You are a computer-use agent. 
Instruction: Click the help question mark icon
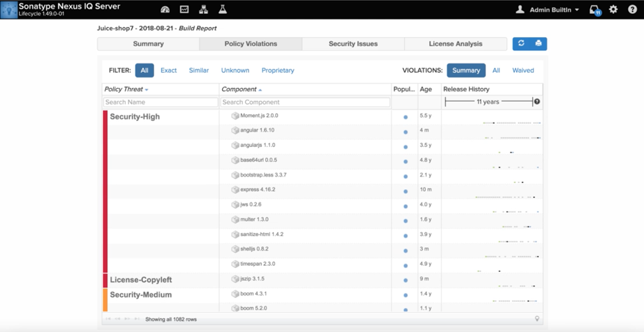click(x=631, y=10)
